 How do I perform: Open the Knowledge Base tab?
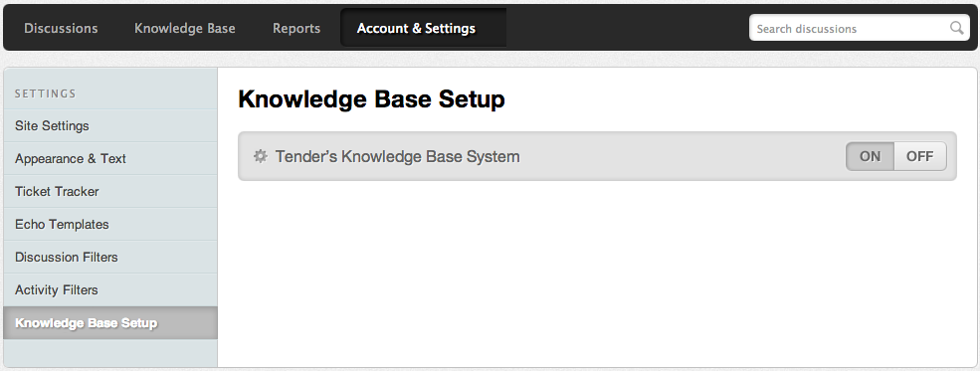tap(185, 28)
